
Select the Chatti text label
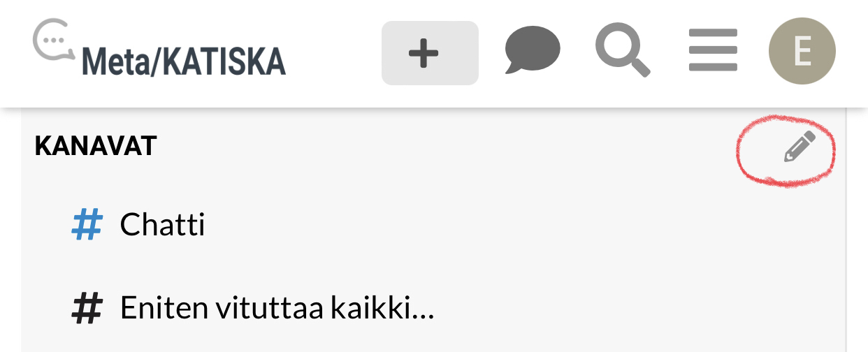163,225
